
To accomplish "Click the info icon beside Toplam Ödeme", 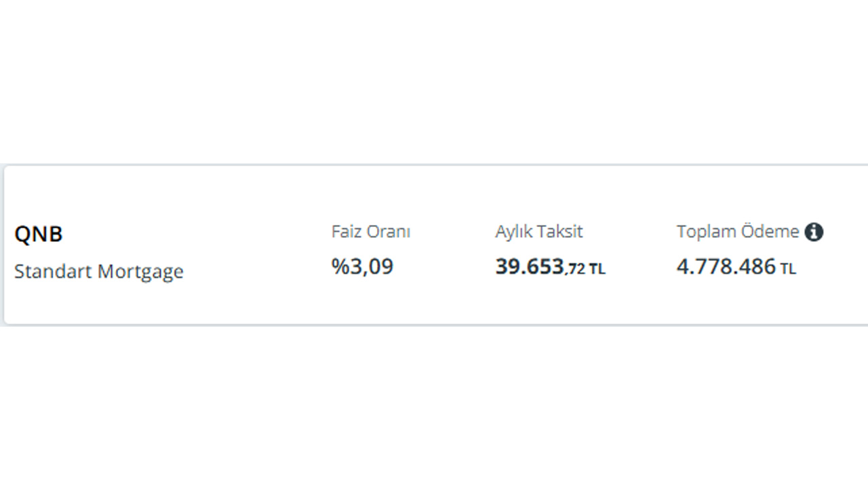I will (814, 232).
